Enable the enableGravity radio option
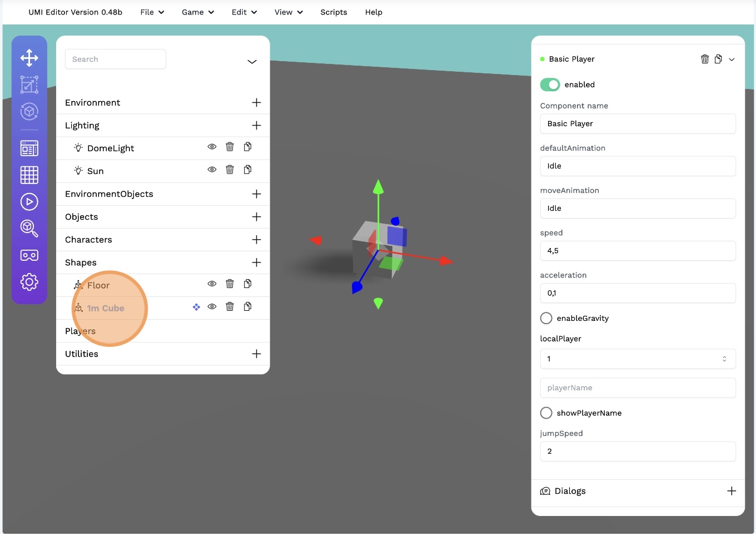Viewport: 756px width, 536px height. point(546,318)
